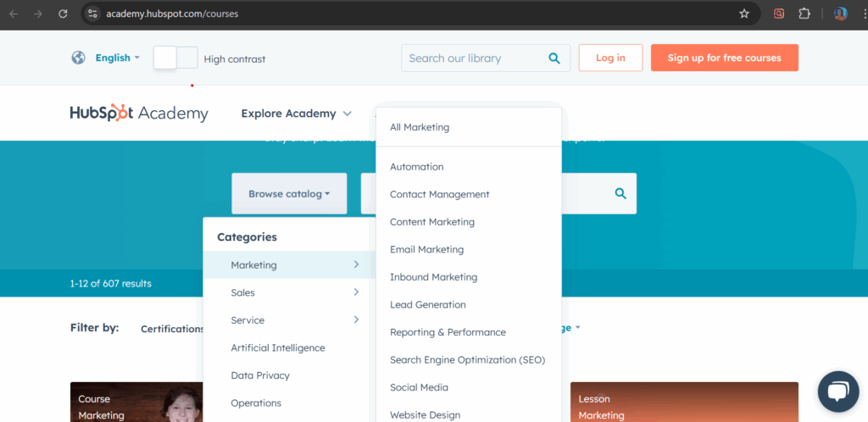
Task: Select Data Privacy category
Action: point(260,375)
